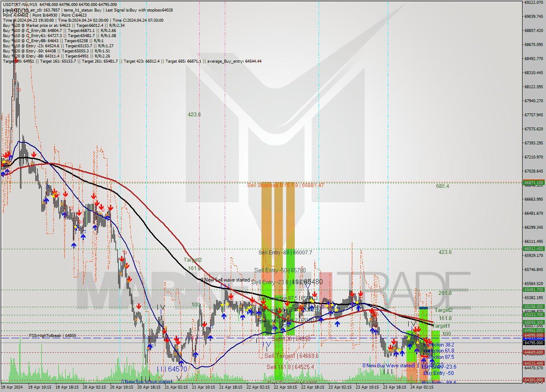546x392 pixels.
Task: Select the line containing 'C_Entry61: 64727.3'
Action: pos(59,35)
